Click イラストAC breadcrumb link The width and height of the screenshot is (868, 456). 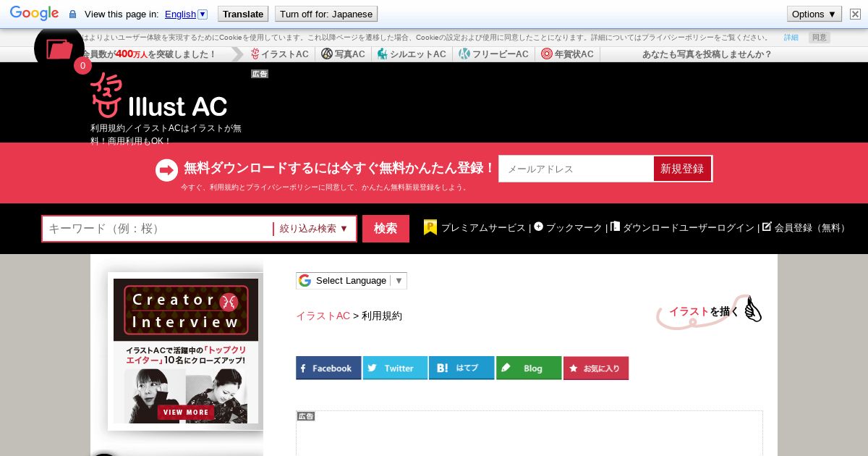point(323,316)
